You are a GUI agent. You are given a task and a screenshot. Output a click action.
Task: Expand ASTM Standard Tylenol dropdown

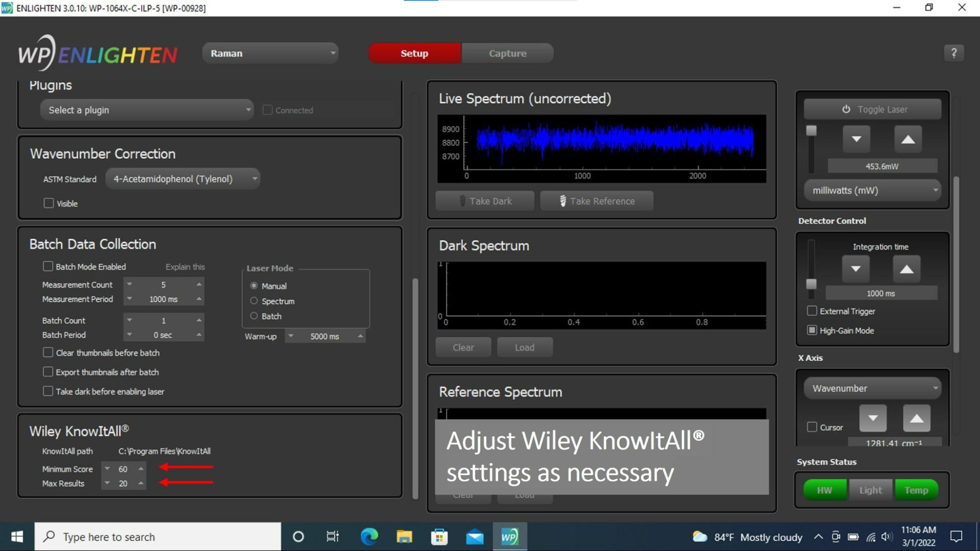coord(182,179)
